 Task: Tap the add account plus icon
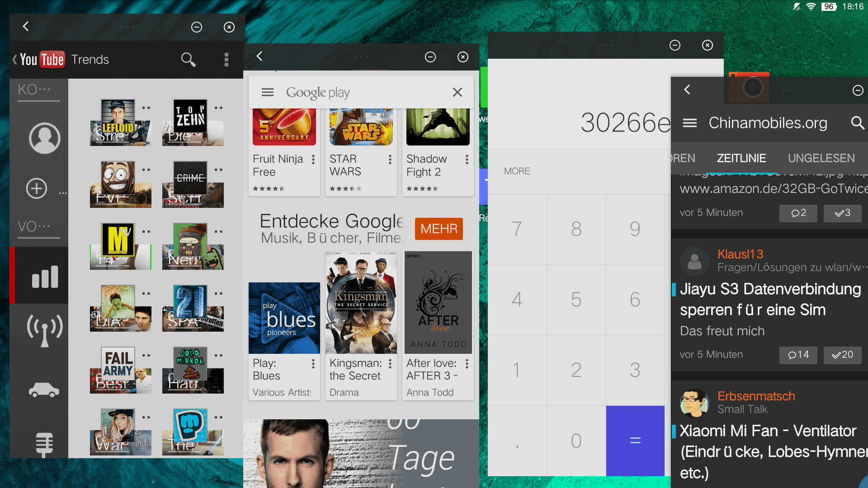[37, 188]
